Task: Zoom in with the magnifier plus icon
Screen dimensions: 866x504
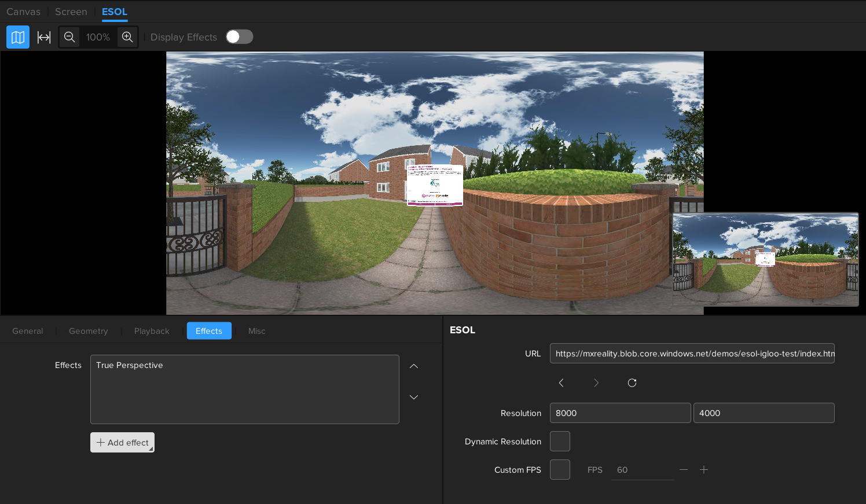Action: 127,37
